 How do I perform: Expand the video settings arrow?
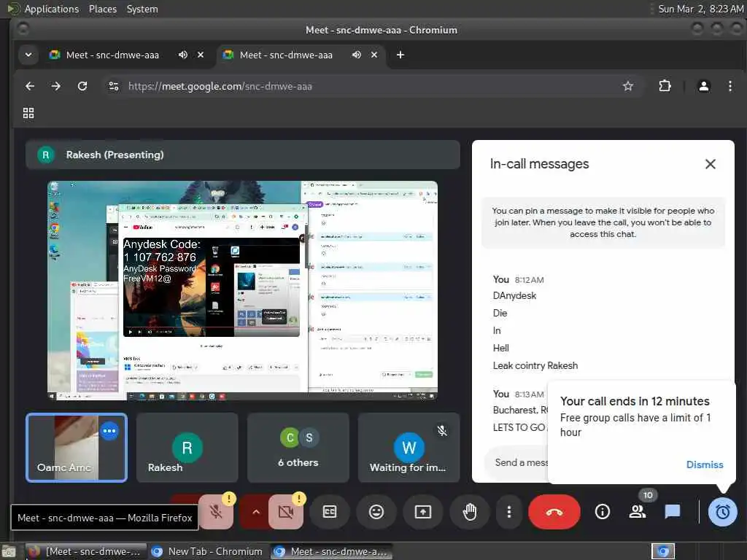[256, 512]
